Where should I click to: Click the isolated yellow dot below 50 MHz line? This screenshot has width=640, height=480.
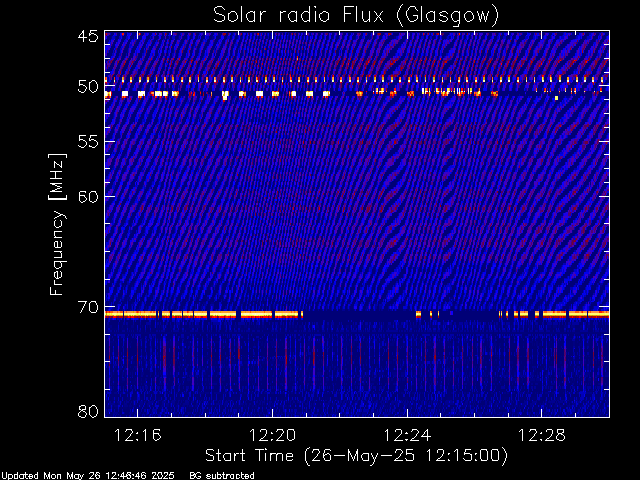click(x=556, y=98)
